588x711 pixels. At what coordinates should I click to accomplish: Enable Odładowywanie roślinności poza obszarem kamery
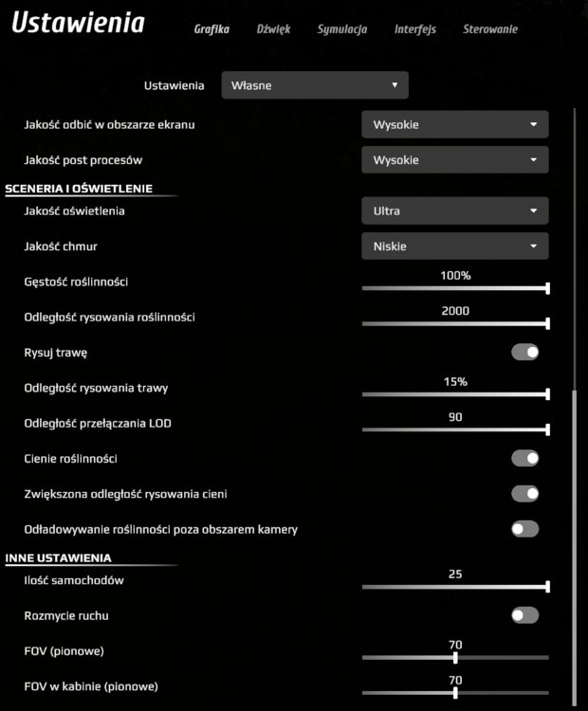coord(524,529)
